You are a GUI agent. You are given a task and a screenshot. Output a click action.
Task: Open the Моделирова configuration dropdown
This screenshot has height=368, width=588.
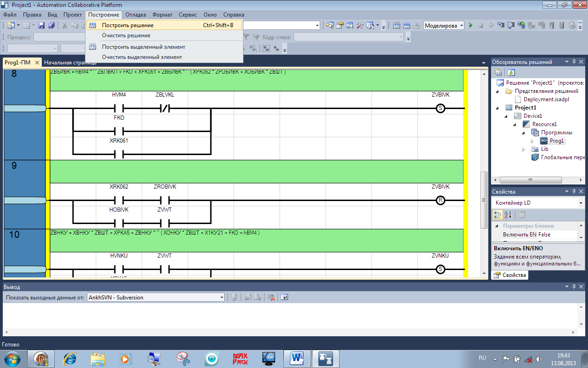pos(461,26)
